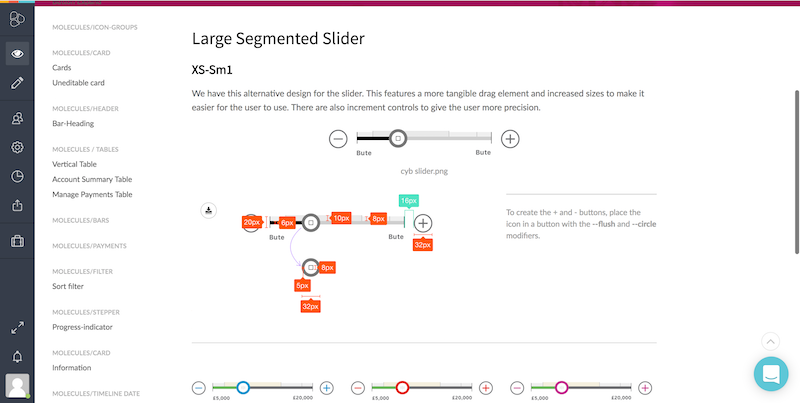Select the pencil edit icon

point(17,83)
